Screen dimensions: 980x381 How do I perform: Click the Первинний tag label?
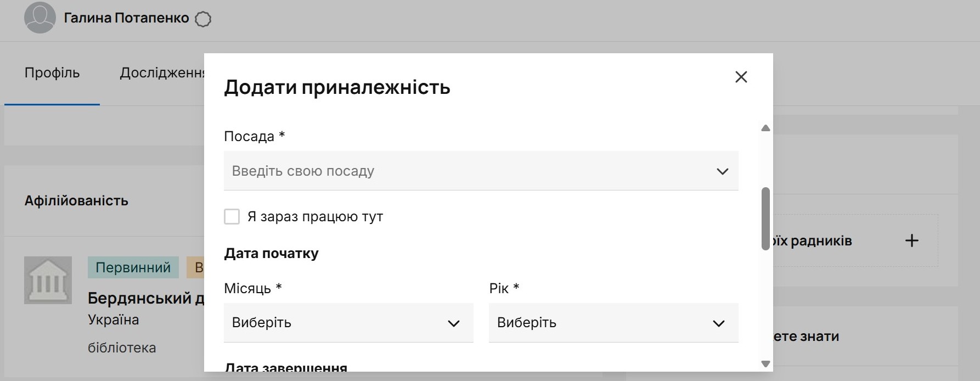(x=133, y=267)
